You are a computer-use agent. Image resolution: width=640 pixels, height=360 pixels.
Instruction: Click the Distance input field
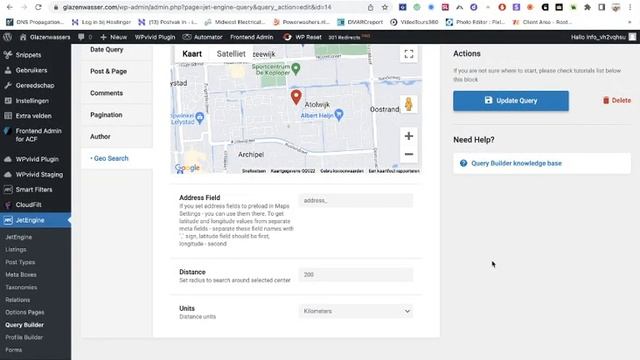pyautogui.click(x=356, y=275)
